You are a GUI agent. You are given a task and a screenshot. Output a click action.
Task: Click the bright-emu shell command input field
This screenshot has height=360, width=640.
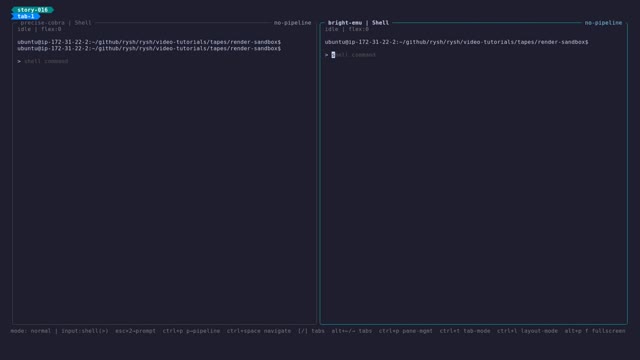click(353, 55)
